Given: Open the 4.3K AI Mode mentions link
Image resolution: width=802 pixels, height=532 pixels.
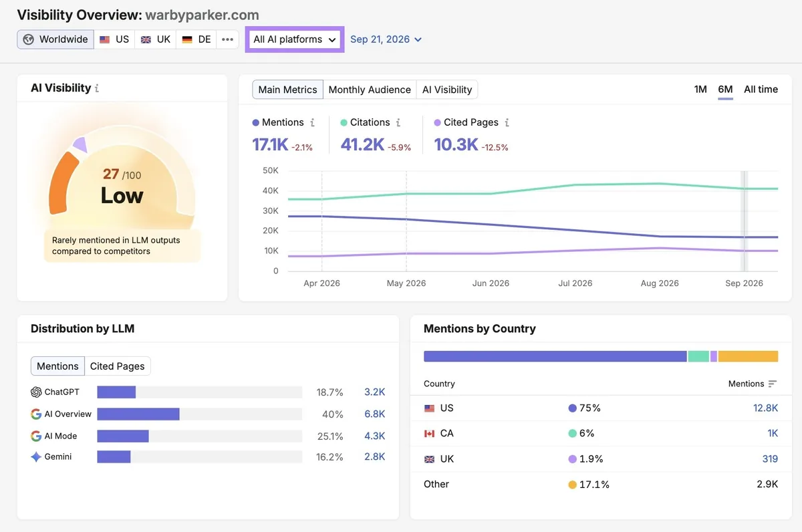Looking at the screenshot, I should tap(374, 436).
